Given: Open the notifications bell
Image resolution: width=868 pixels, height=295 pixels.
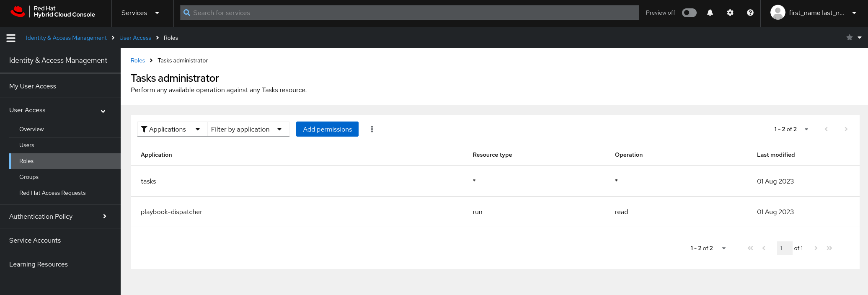Looking at the screenshot, I should pos(710,13).
